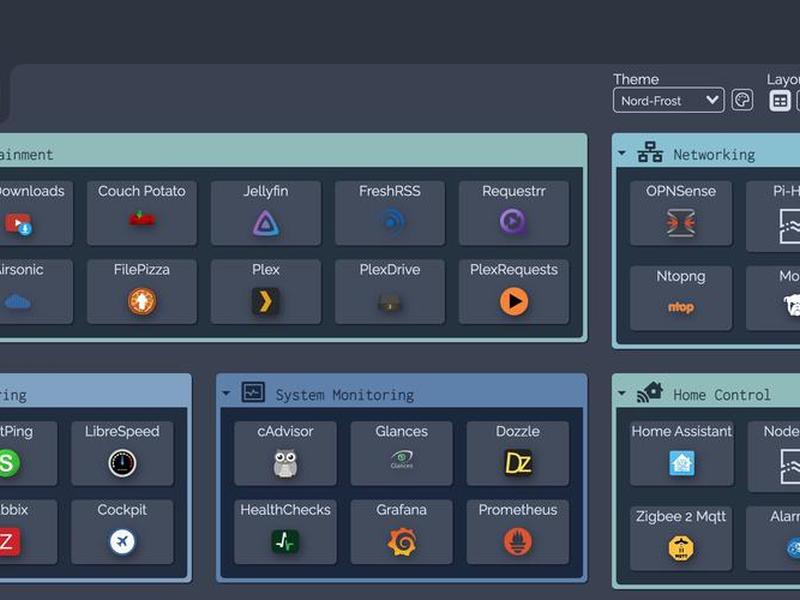Click the Cockpit airplane icon
800x600 pixels.
point(122,541)
